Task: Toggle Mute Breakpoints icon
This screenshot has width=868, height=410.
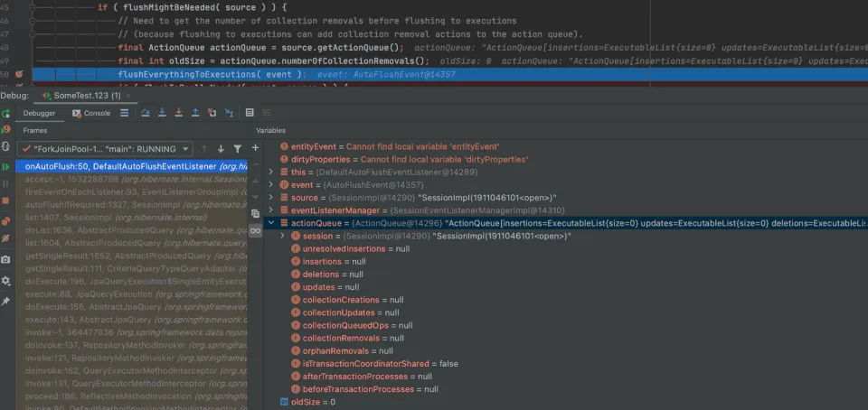Action: [x=5, y=238]
